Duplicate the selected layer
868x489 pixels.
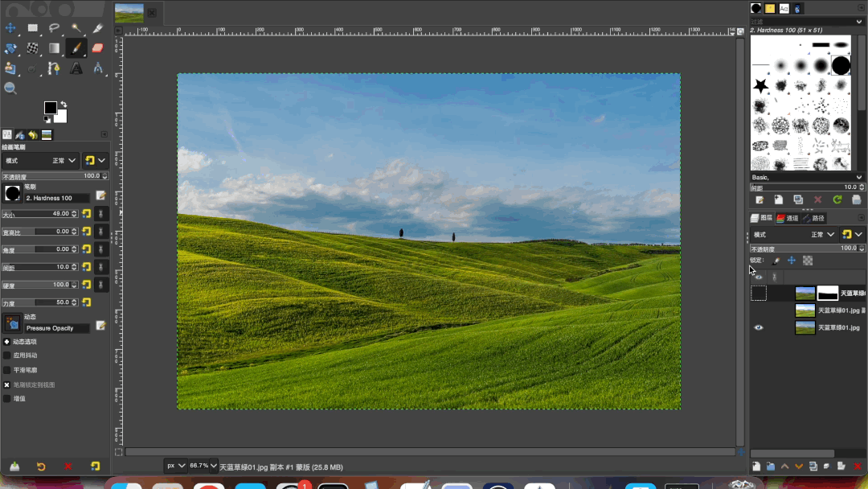click(x=813, y=466)
